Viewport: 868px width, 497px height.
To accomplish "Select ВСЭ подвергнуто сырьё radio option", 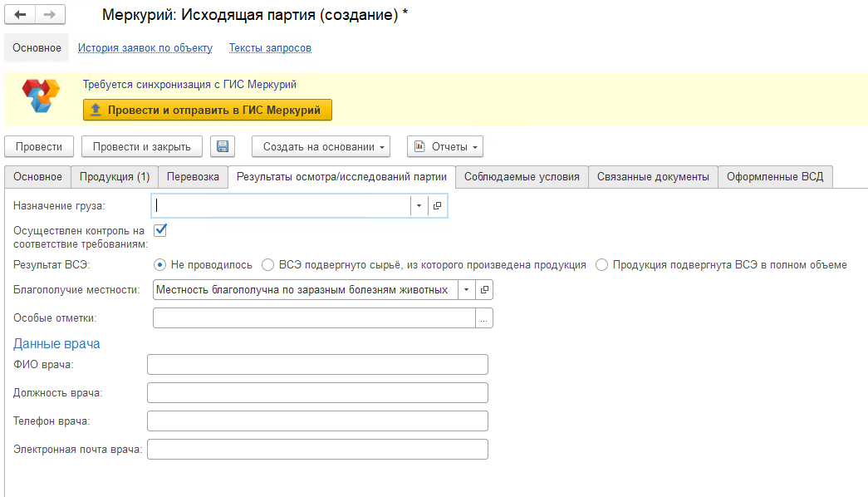I will point(267,265).
